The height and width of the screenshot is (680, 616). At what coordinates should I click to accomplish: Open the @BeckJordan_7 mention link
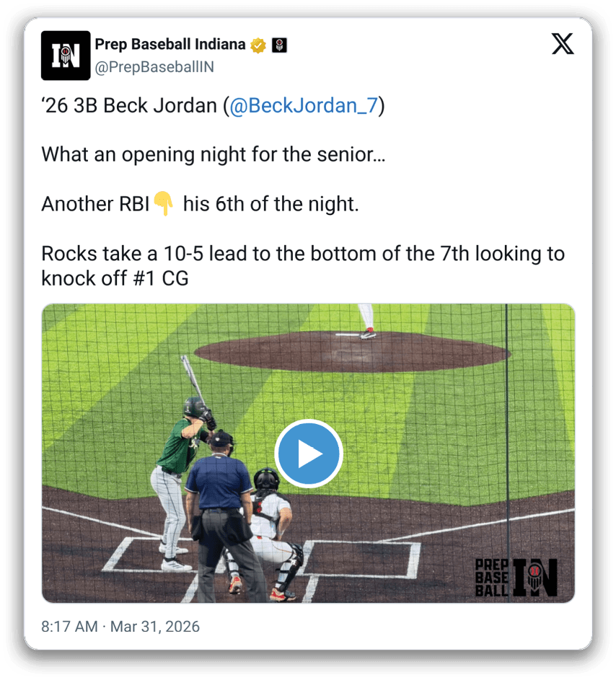[304, 106]
